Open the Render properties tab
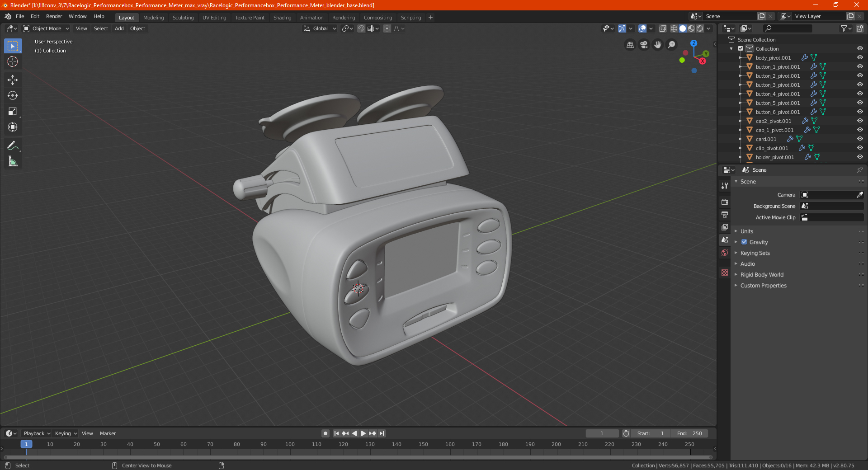 725,202
